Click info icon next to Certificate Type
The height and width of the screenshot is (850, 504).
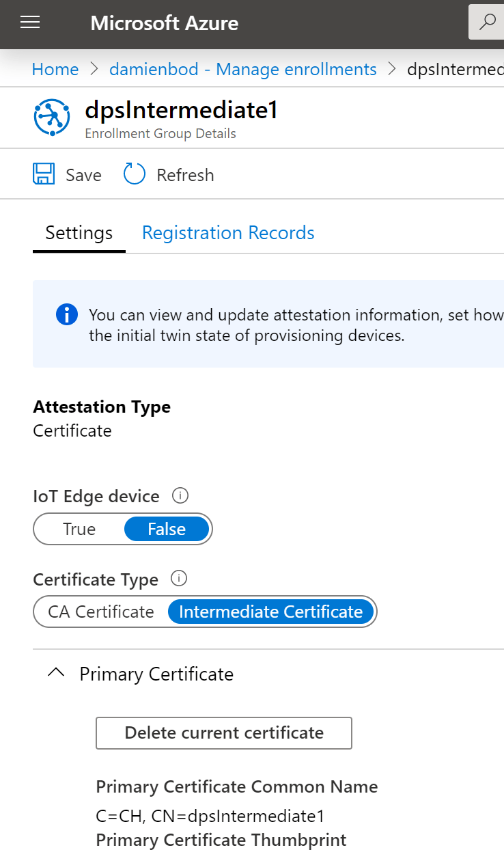pos(178,579)
